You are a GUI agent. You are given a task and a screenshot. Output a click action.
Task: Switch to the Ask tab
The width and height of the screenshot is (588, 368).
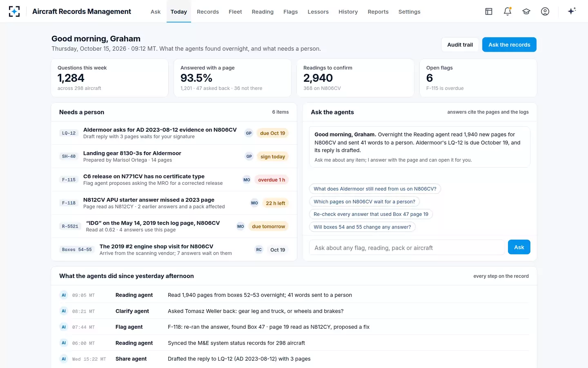pos(156,12)
